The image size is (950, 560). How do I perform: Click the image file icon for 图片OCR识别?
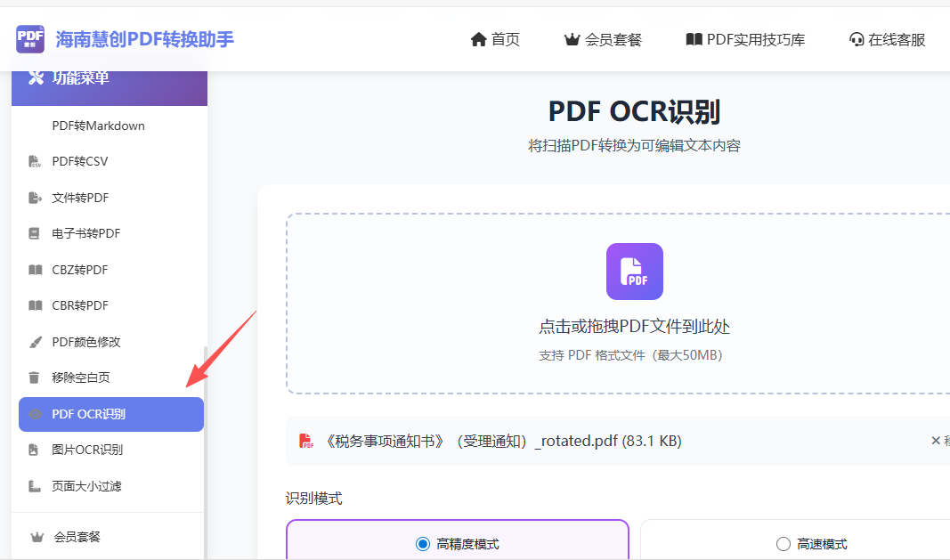(x=34, y=450)
